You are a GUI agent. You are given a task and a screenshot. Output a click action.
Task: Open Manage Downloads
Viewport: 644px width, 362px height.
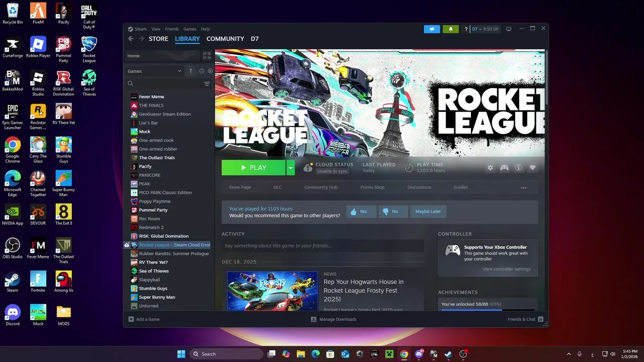click(334, 319)
